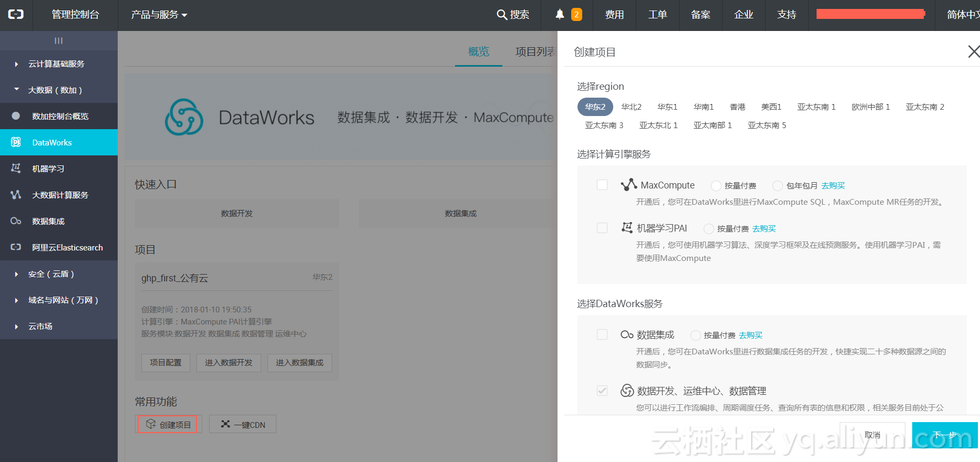Toggle 数据开发、运维中心、数据管理 checkbox
Viewport: 980px width, 462px height.
coord(602,391)
